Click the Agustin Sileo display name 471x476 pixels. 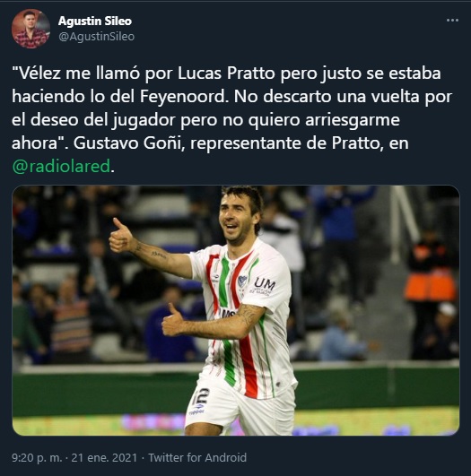[x=95, y=21]
